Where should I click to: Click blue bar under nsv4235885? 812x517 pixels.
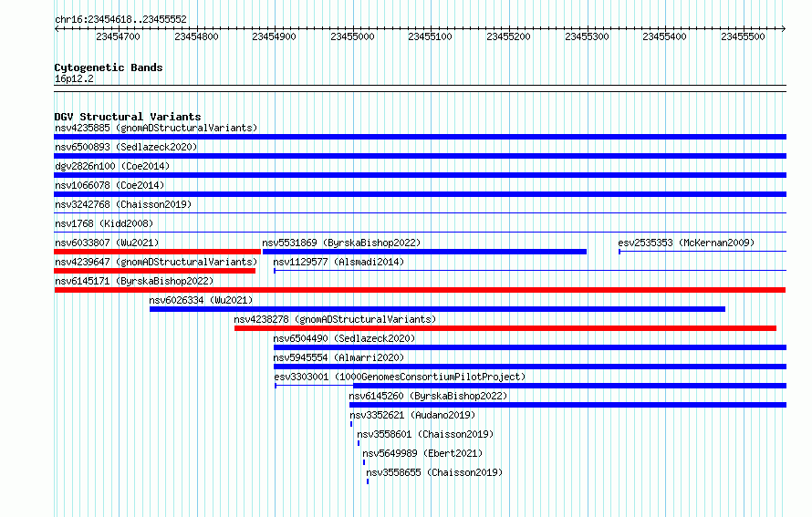point(420,137)
